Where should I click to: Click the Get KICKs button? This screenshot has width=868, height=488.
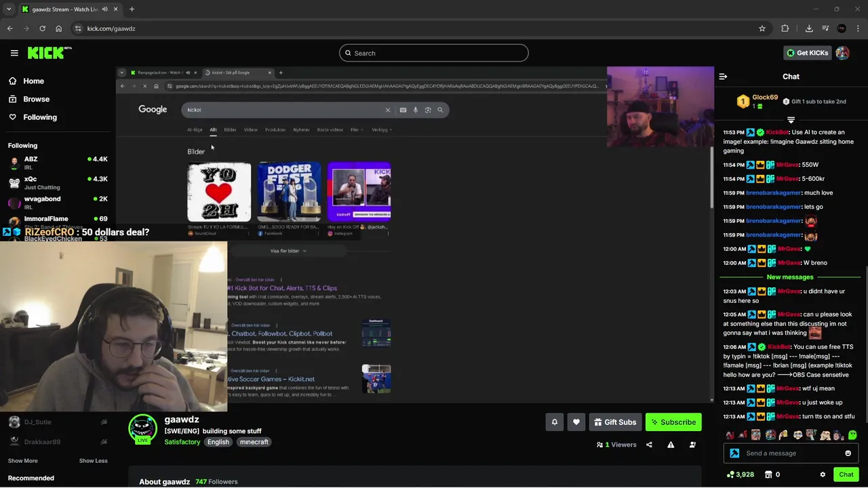(807, 53)
